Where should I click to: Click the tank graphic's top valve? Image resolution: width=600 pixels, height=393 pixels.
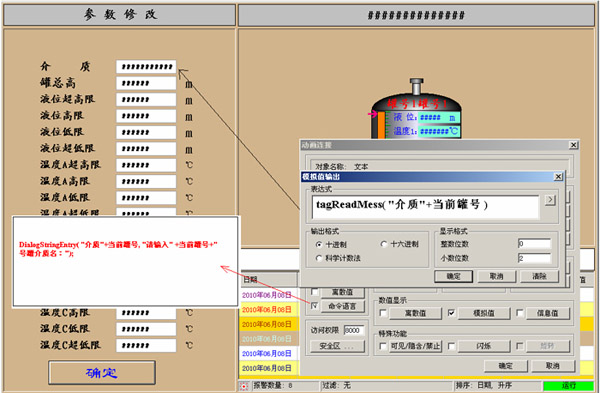[416, 86]
